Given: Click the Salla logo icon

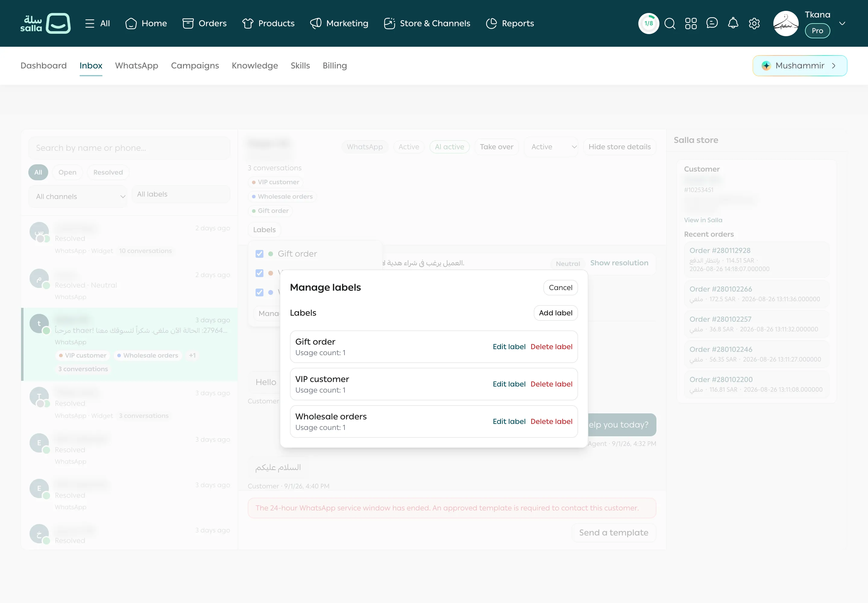Looking at the screenshot, I should [58, 24].
